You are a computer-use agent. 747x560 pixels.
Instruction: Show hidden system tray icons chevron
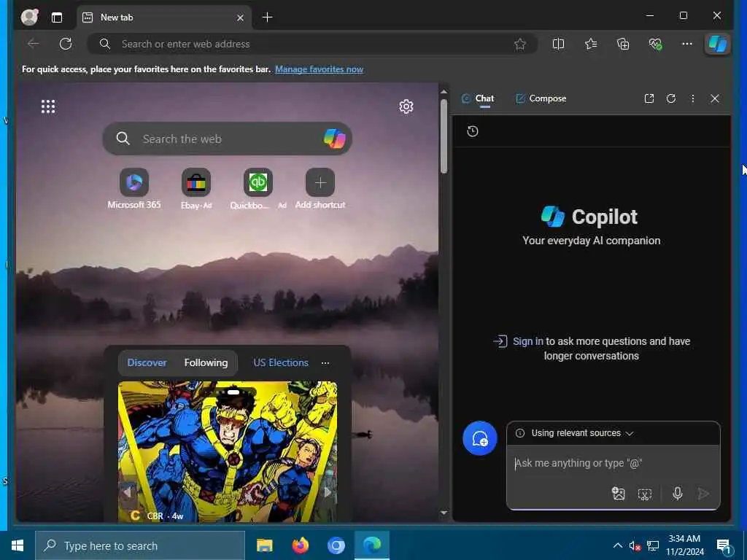point(617,545)
